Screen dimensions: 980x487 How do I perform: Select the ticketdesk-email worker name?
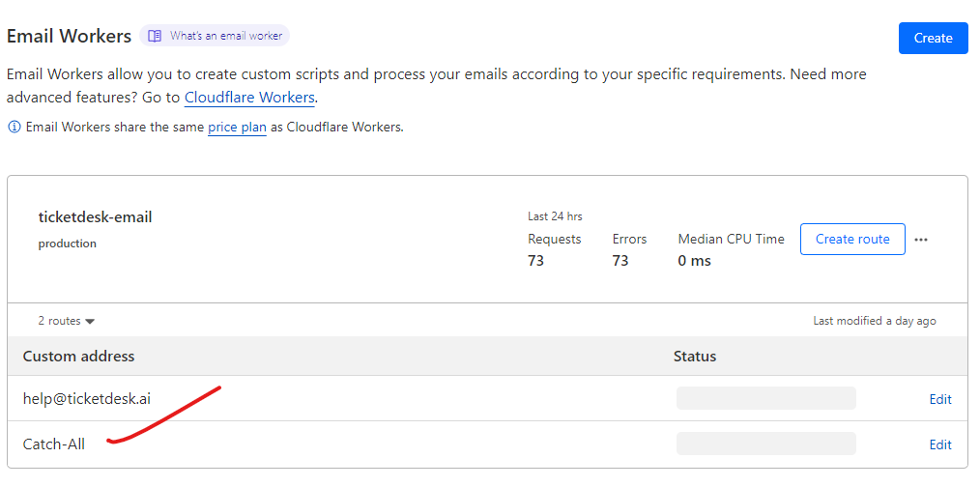[95, 216]
